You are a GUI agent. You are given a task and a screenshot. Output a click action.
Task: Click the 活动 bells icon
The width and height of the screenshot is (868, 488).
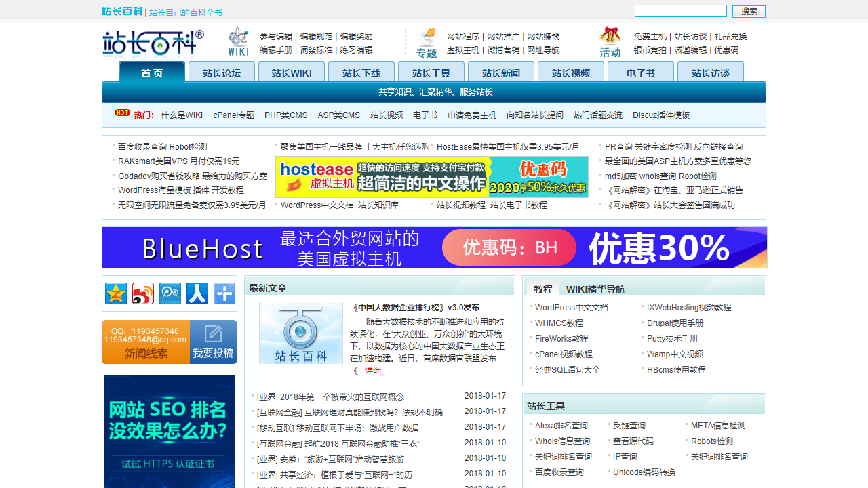tap(610, 42)
